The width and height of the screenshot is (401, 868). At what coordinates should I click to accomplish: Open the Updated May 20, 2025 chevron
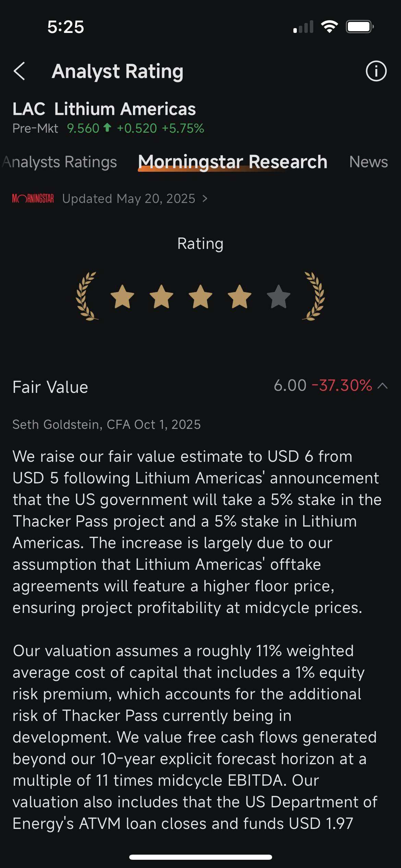(x=205, y=198)
